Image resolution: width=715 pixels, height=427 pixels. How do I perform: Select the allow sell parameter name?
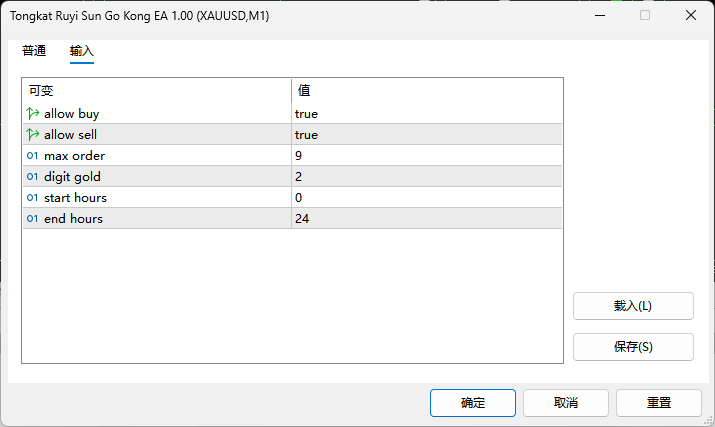pyautogui.click(x=70, y=135)
